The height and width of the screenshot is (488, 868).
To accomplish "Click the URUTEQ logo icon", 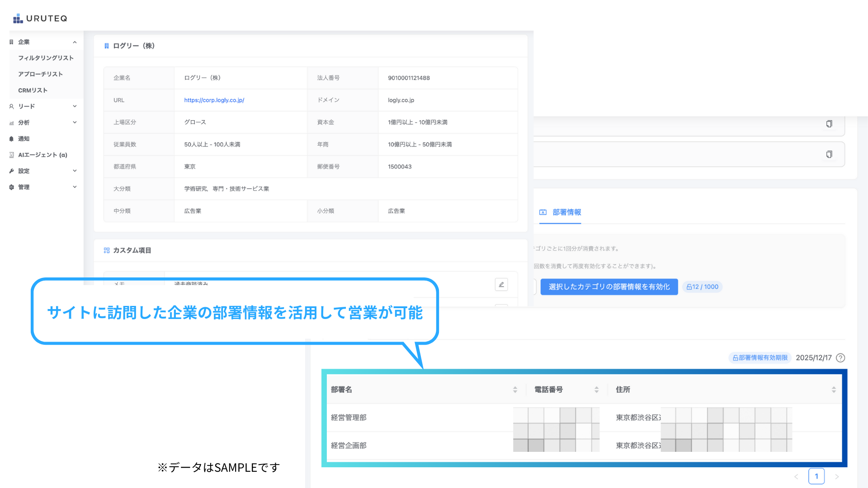I will click(x=18, y=19).
